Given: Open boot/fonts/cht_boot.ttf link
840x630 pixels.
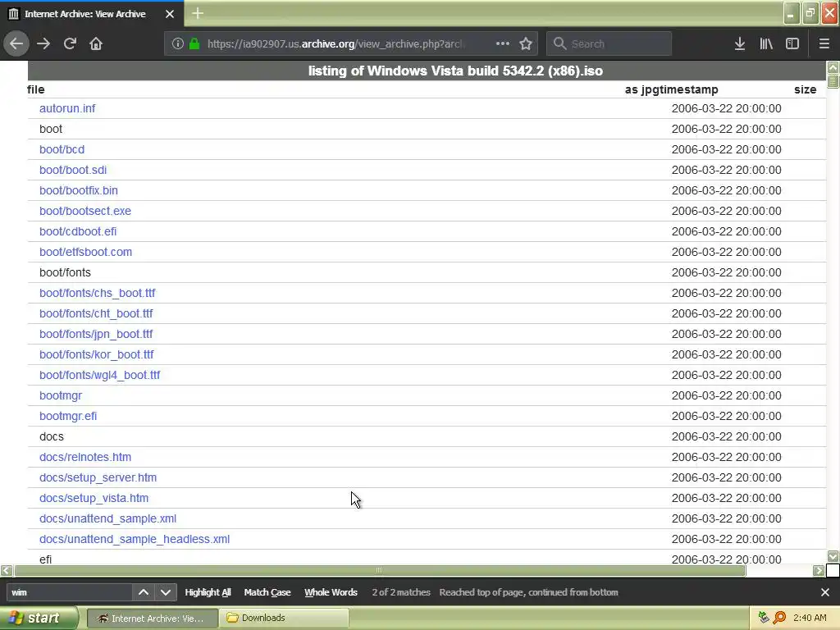Looking at the screenshot, I should (x=96, y=313).
